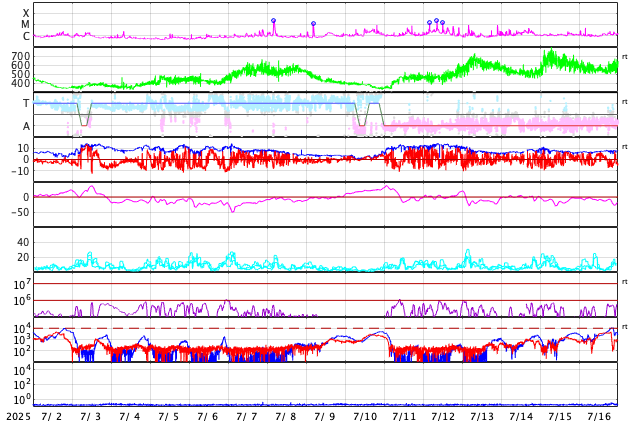Click the 2025 year label

[x=18, y=416]
